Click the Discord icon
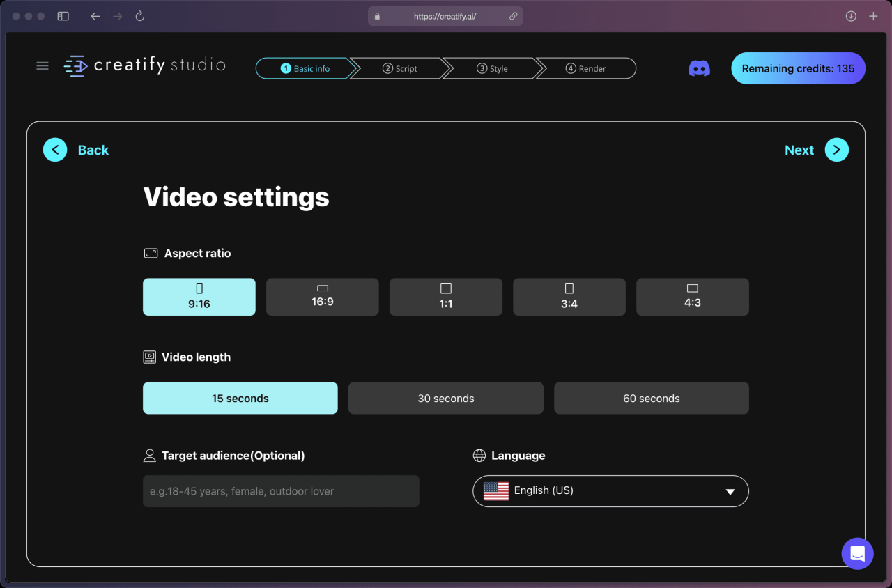Image resolution: width=892 pixels, height=588 pixels. (699, 68)
